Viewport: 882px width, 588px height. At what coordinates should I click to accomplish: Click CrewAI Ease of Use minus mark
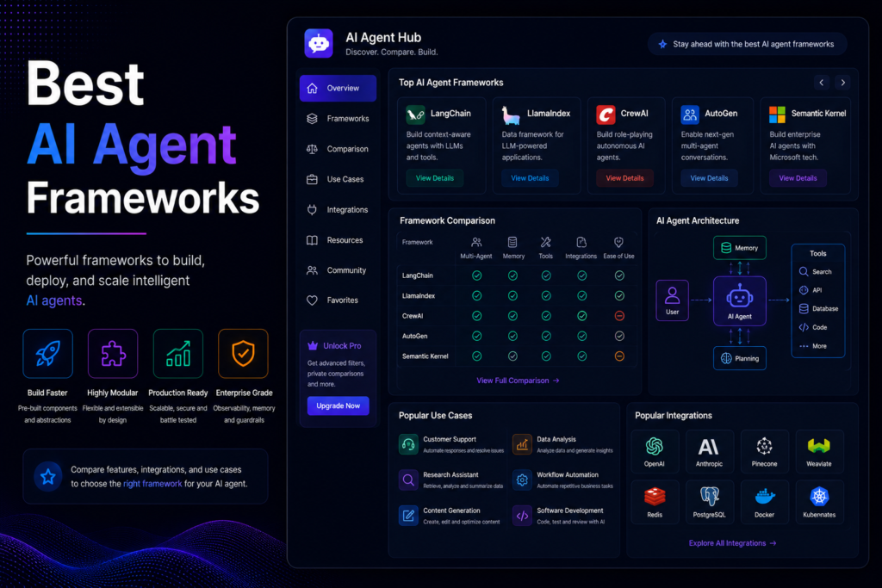point(619,316)
